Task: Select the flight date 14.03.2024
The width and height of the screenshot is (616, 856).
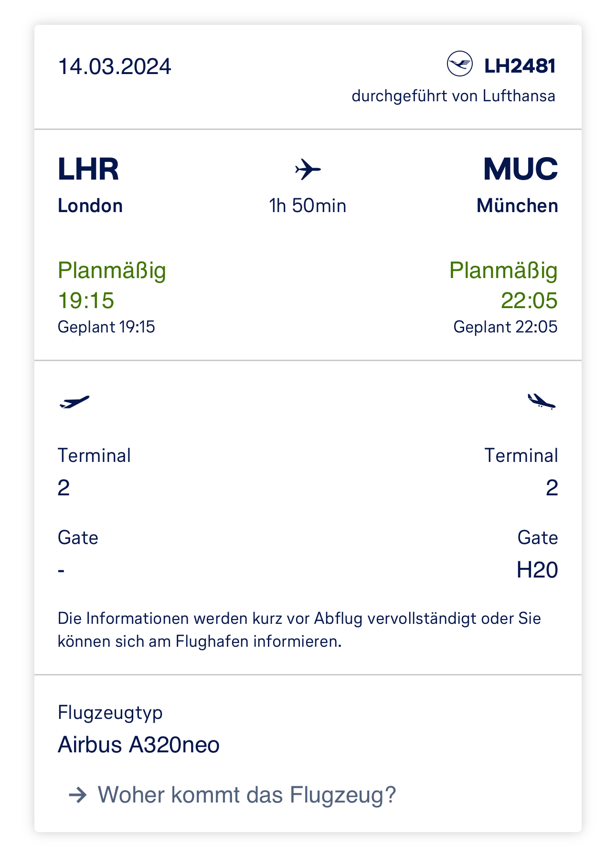Action: (115, 66)
